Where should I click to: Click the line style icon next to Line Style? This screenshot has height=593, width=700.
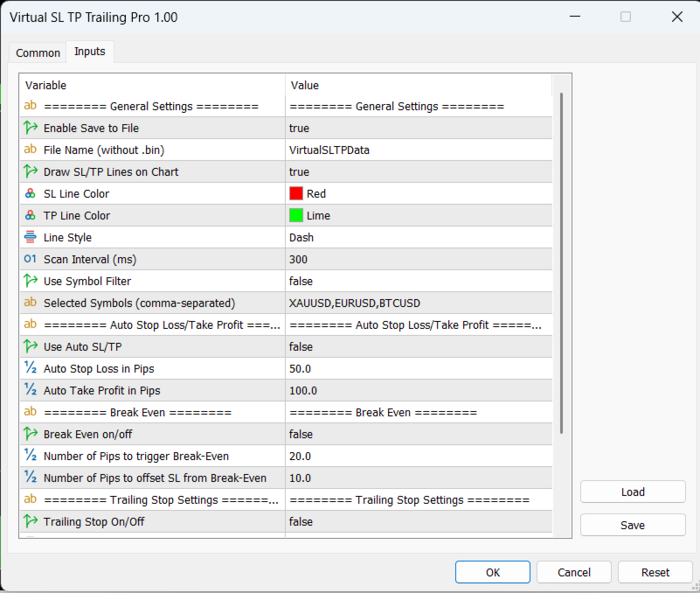click(x=31, y=237)
